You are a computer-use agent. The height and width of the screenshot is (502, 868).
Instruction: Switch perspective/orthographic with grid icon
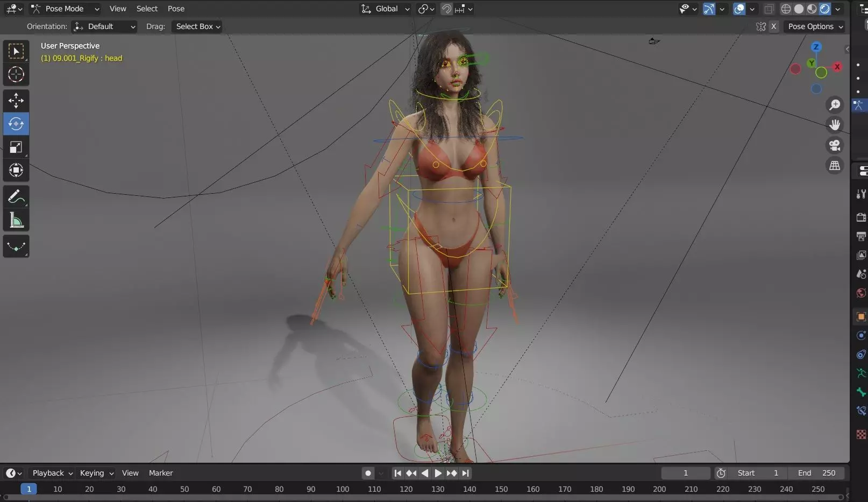pyautogui.click(x=835, y=166)
